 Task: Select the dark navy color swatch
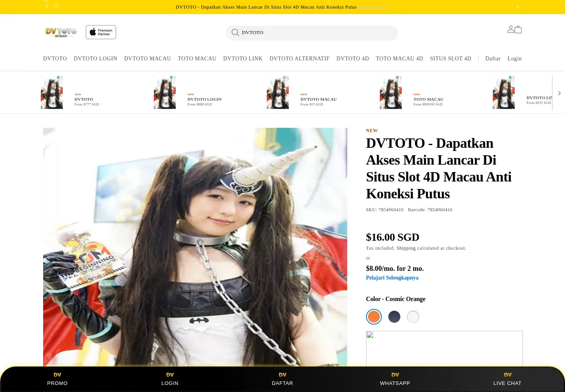tap(394, 317)
